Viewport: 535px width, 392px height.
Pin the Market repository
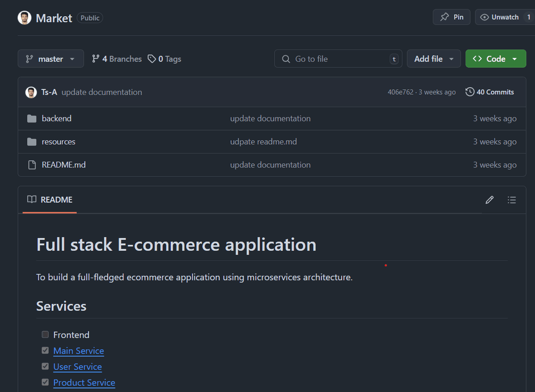(451, 17)
